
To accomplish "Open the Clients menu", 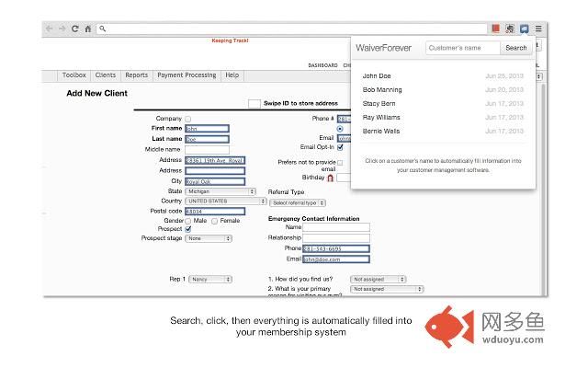I will click(x=106, y=75).
